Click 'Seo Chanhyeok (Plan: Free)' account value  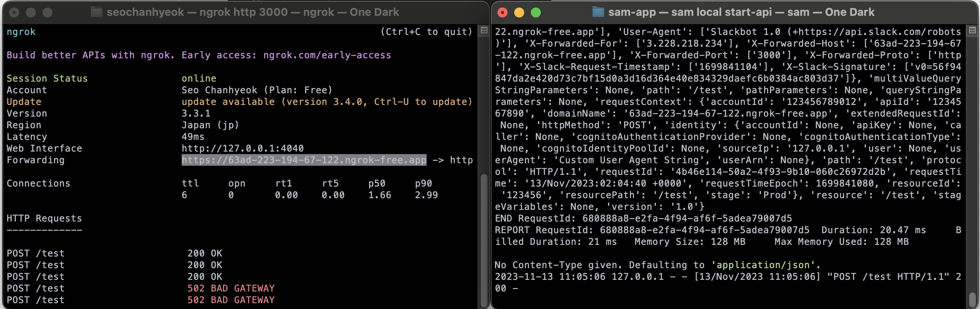257,90
